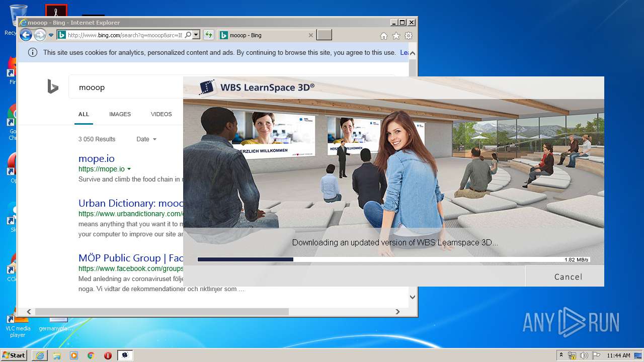Open a new tab in Internet Explorer
The height and width of the screenshot is (362, 644).
click(x=325, y=35)
